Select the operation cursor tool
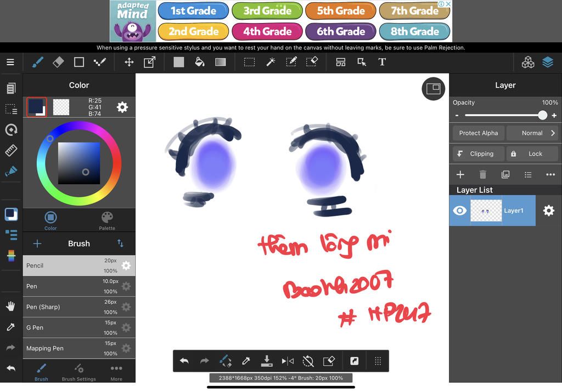Viewport: 562px width, 392px height. click(x=362, y=62)
